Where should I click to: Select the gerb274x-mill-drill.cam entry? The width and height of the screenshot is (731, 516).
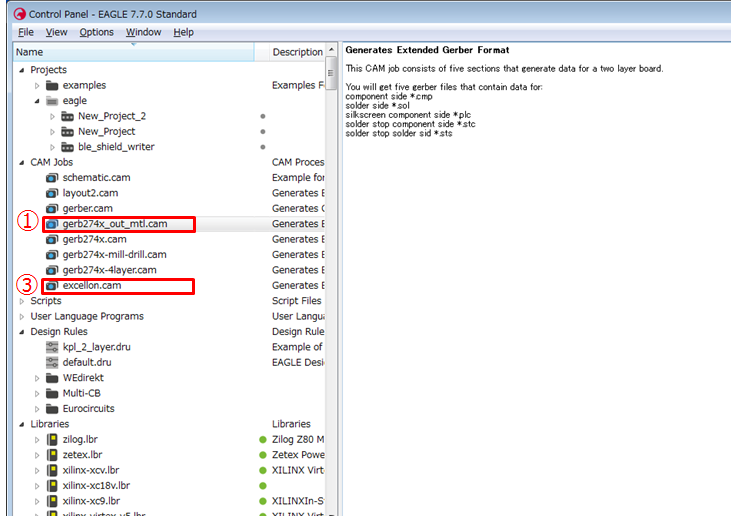(x=114, y=255)
